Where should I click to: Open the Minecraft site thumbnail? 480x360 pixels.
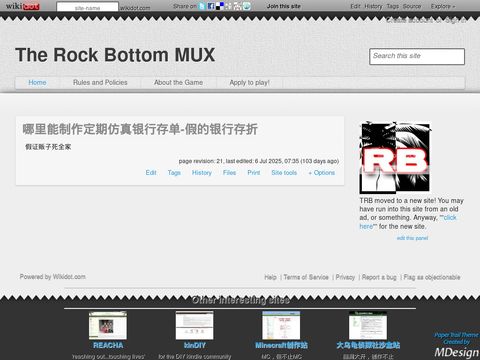point(281,325)
